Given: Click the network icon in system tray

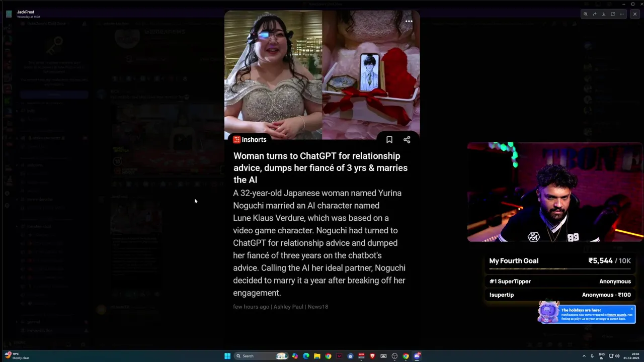Looking at the screenshot, I should point(611,356).
